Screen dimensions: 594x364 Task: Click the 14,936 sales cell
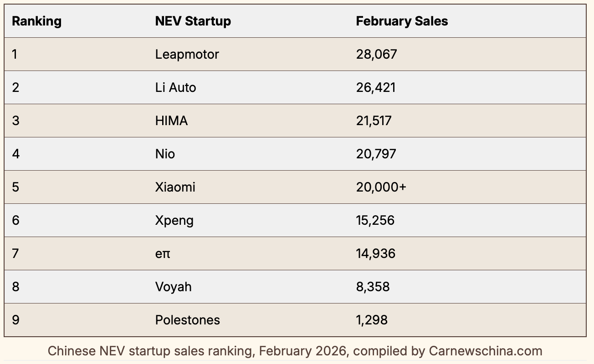pos(375,253)
